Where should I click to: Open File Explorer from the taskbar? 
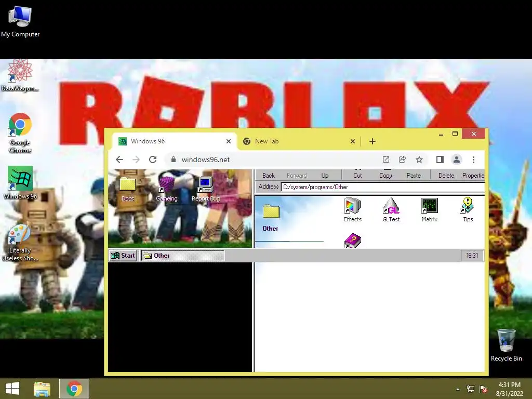42,389
